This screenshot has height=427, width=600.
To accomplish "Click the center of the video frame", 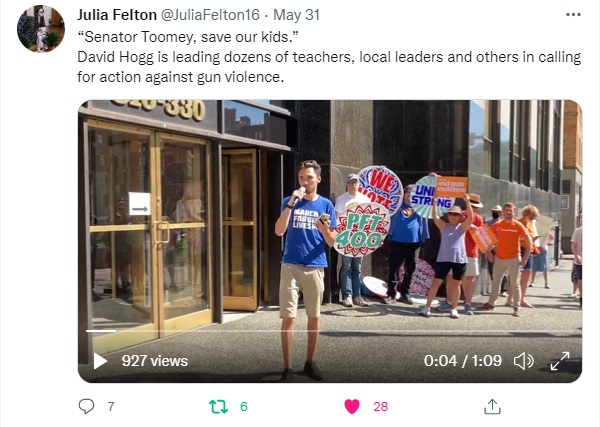I will pyautogui.click(x=330, y=241).
